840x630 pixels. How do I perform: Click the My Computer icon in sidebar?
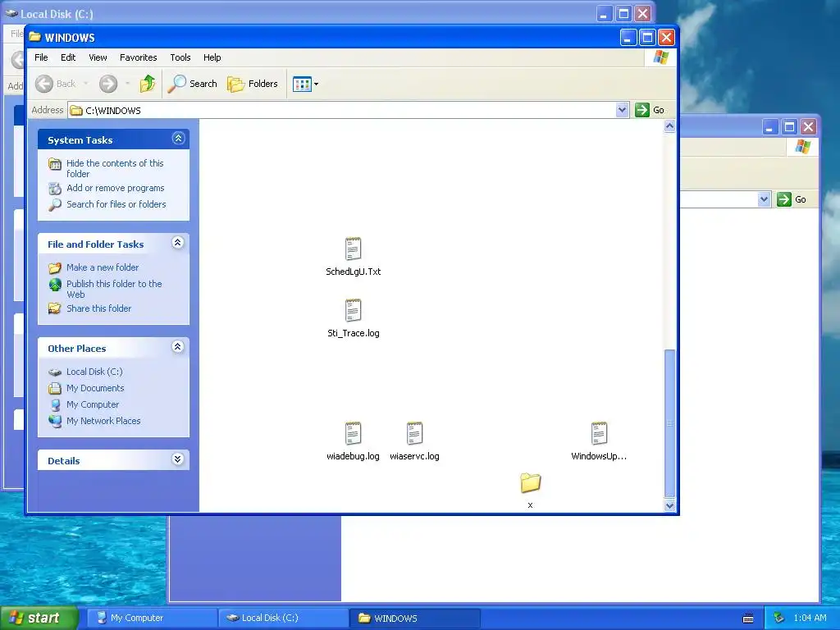tap(55, 405)
